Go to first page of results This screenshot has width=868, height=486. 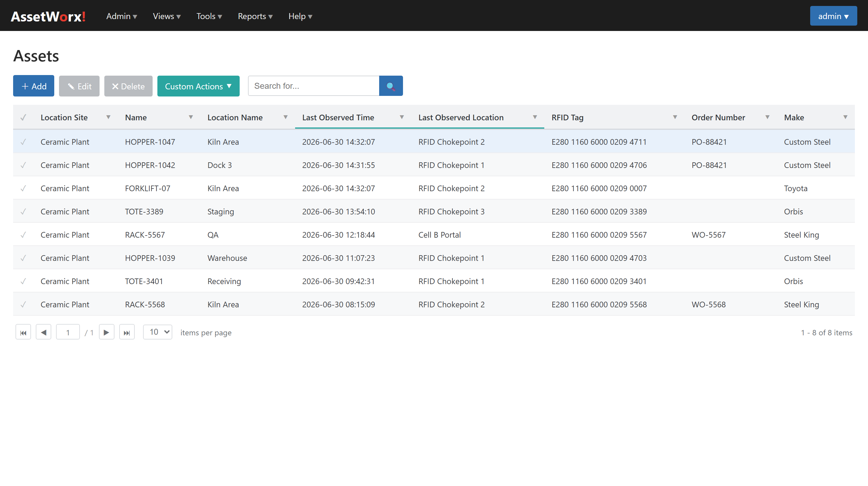pyautogui.click(x=23, y=332)
